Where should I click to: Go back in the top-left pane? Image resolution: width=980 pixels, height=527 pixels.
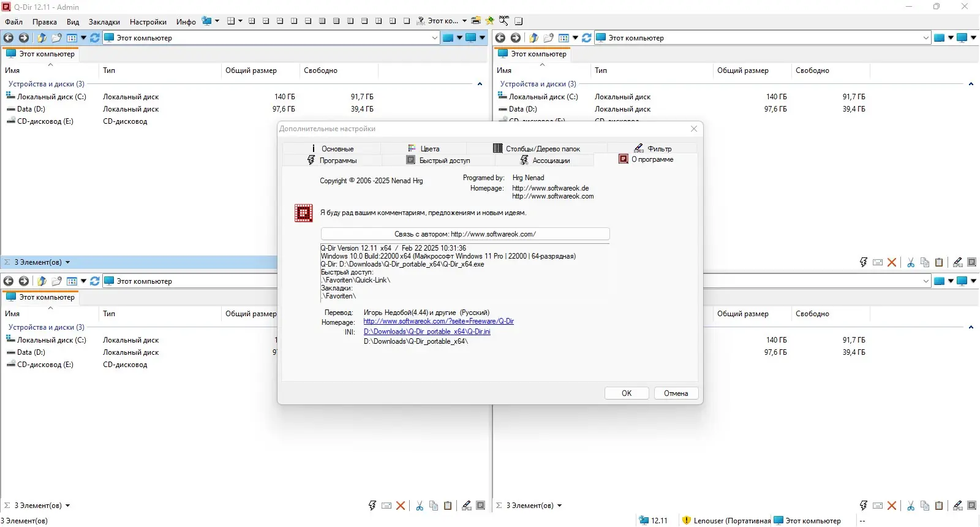tap(9, 38)
